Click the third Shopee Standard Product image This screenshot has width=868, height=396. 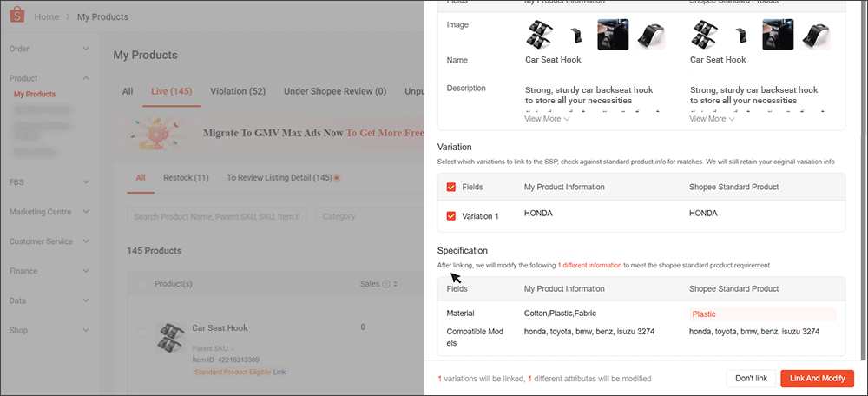point(778,35)
